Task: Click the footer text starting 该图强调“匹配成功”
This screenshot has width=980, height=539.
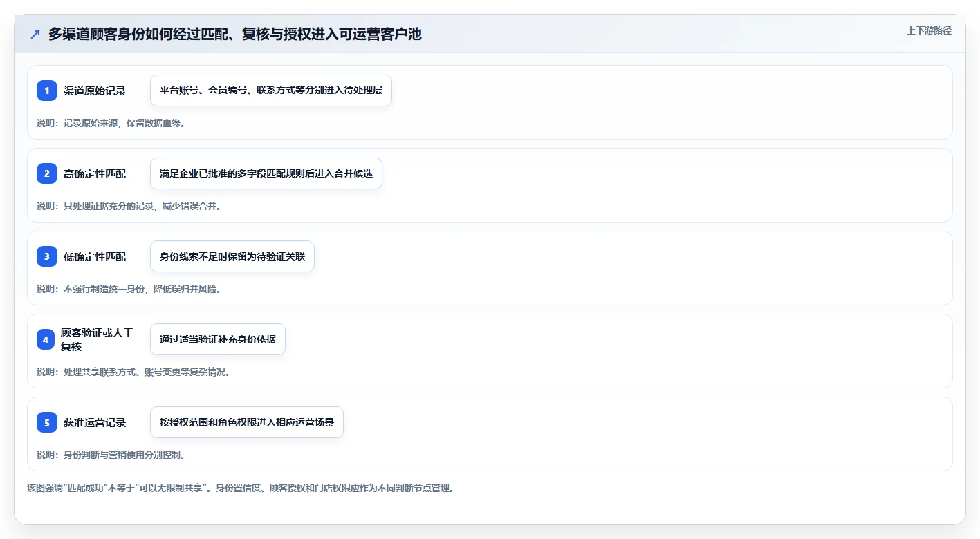Action: click(x=241, y=488)
